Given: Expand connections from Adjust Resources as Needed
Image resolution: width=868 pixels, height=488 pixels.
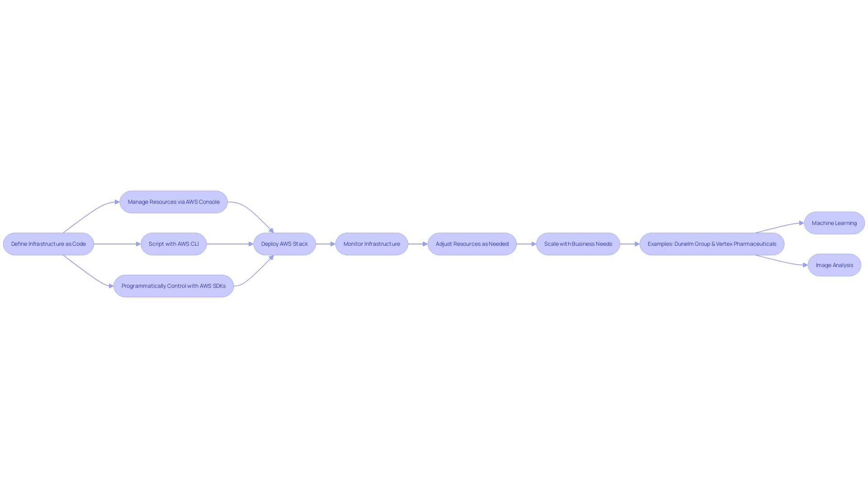Looking at the screenshot, I should (472, 244).
